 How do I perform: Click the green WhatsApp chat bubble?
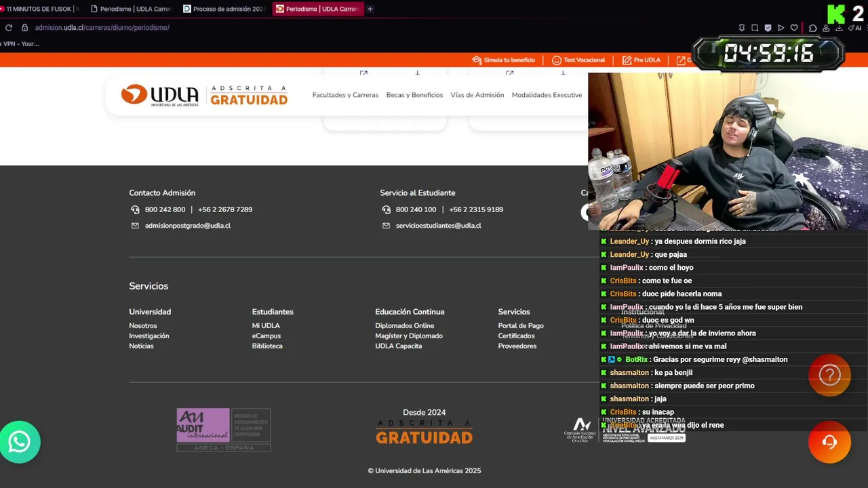(x=20, y=442)
